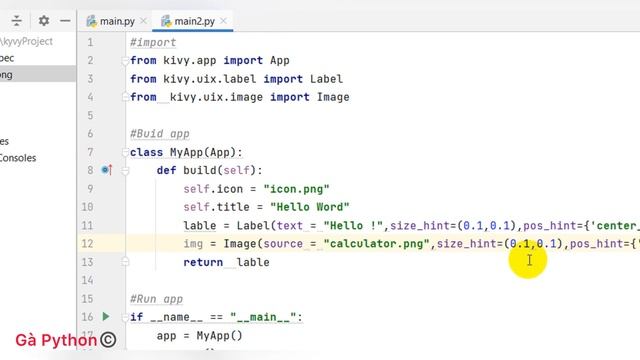Close the main.py tab

pyautogui.click(x=143, y=21)
